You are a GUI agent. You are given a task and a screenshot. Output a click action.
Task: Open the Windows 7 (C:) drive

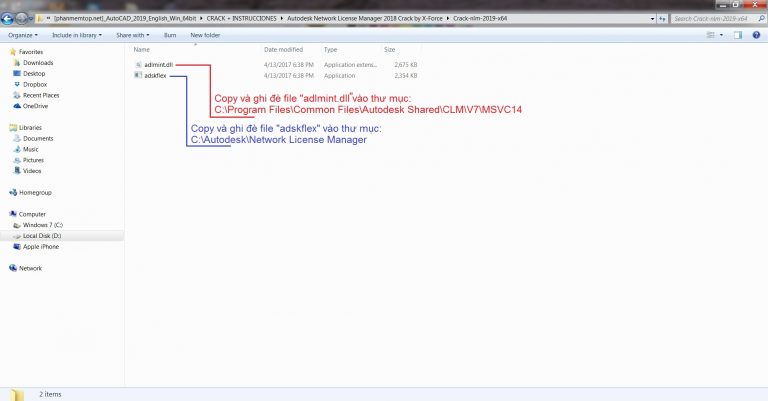click(x=43, y=225)
